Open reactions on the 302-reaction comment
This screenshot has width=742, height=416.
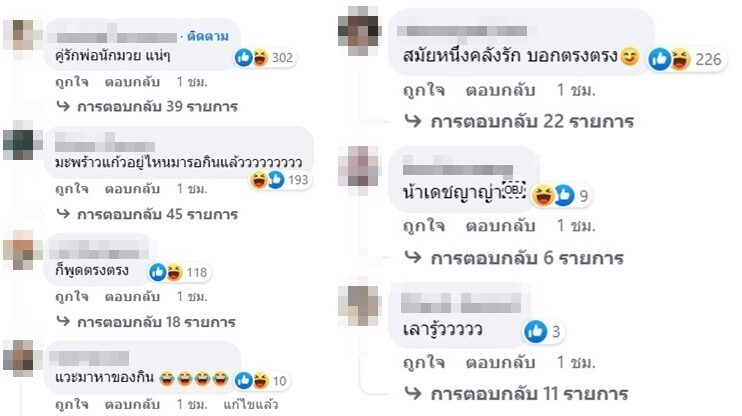[x=265, y=58]
